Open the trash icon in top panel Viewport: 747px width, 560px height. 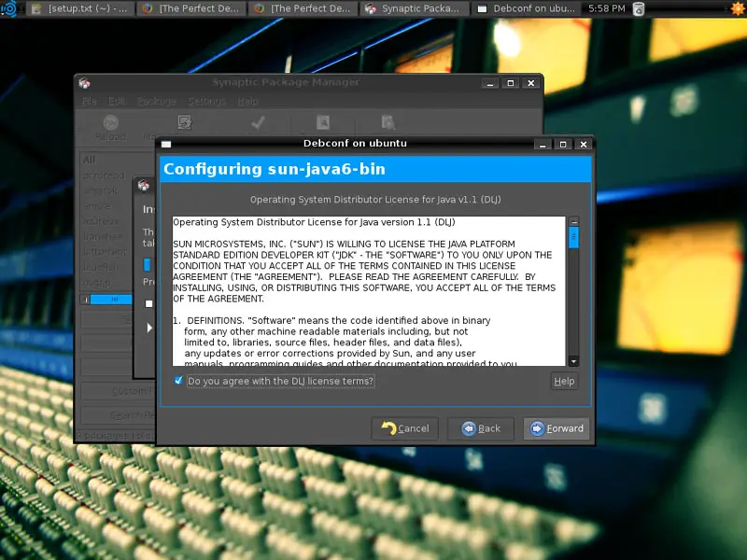click(639, 8)
